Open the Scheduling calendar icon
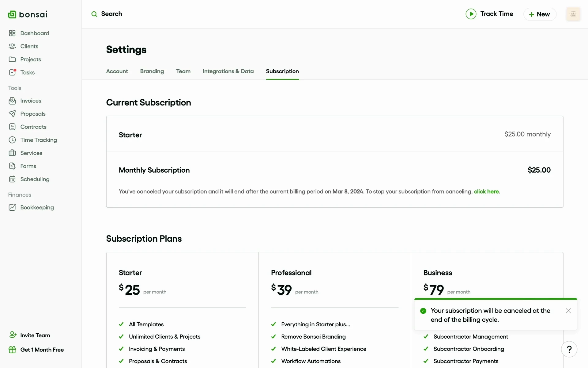588x368 pixels. [12, 179]
